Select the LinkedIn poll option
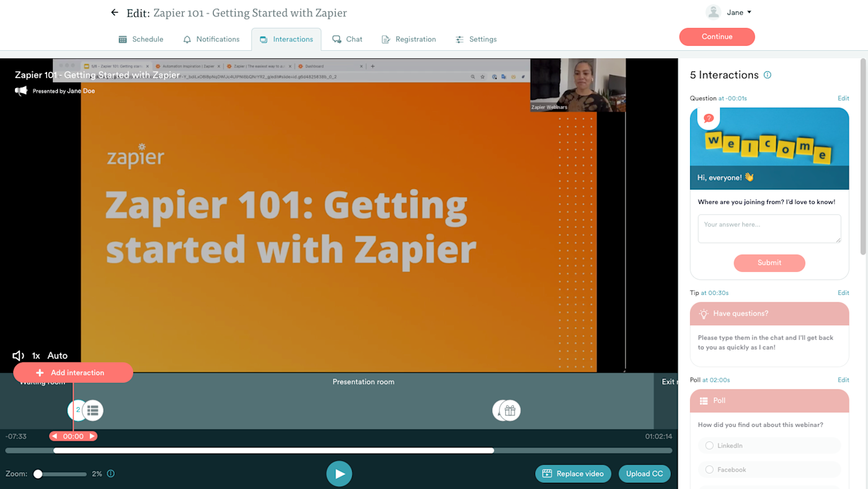The image size is (868, 489). coord(769,446)
